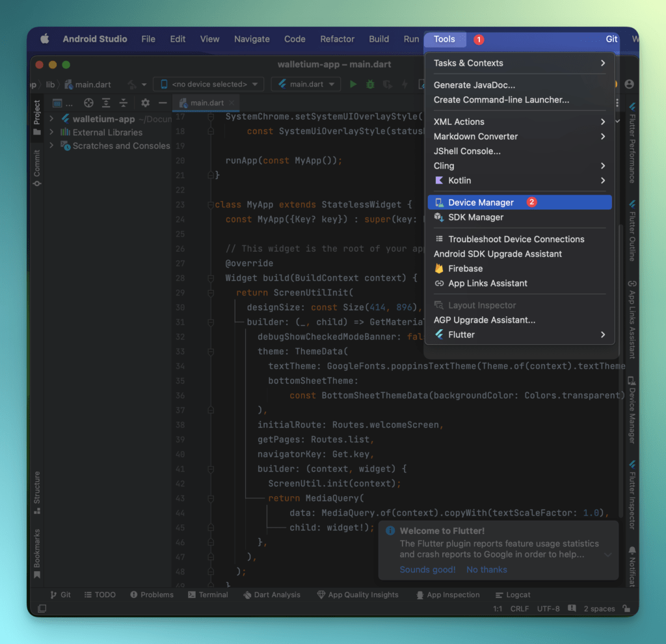Switch to the main.dart editor tab
This screenshot has height=644, width=666.
[x=206, y=103]
